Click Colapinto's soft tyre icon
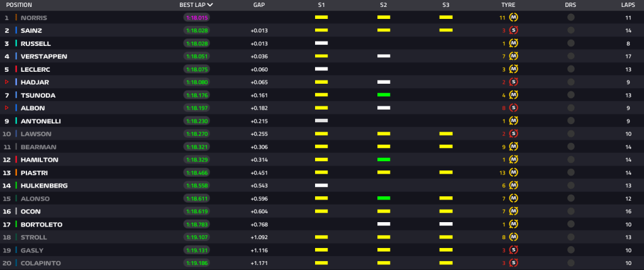Image resolution: width=644 pixels, height=270 pixels. [x=513, y=263]
